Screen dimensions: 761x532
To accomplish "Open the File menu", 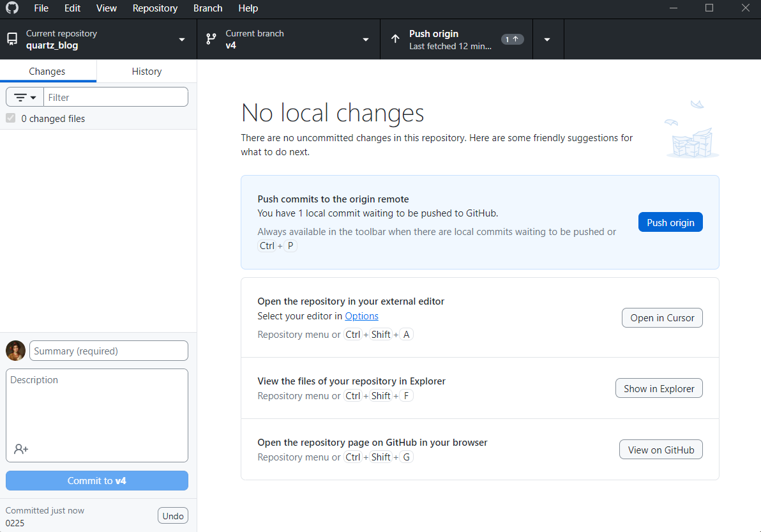I will pyautogui.click(x=41, y=8).
